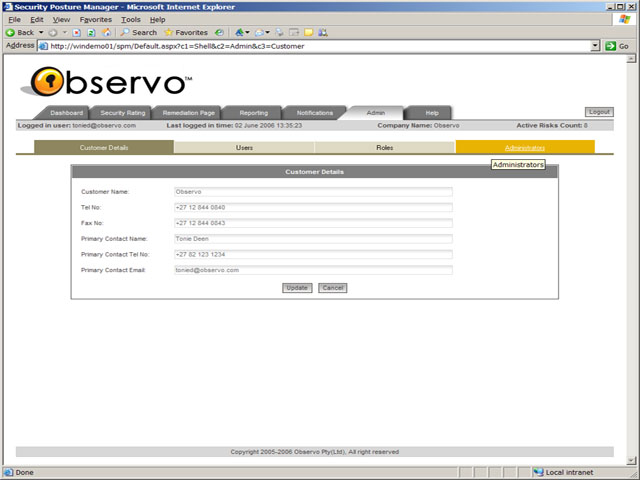The image size is (640, 480).
Task: Click the Print toolbar icon
Action: click(x=280, y=33)
